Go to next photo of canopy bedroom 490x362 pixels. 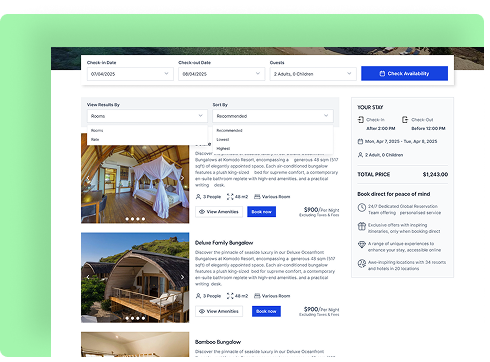(182, 178)
